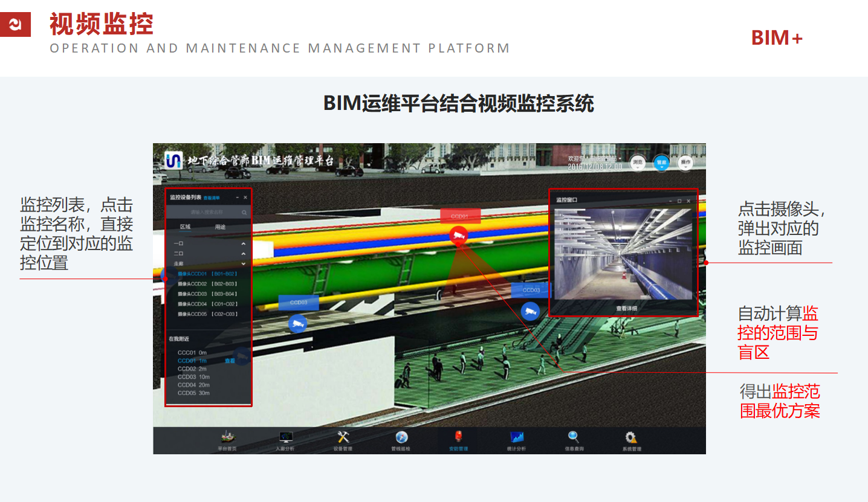The image size is (868, 502).
Task: Select the 管线巡检 compass icon
Action: coord(401,437)
